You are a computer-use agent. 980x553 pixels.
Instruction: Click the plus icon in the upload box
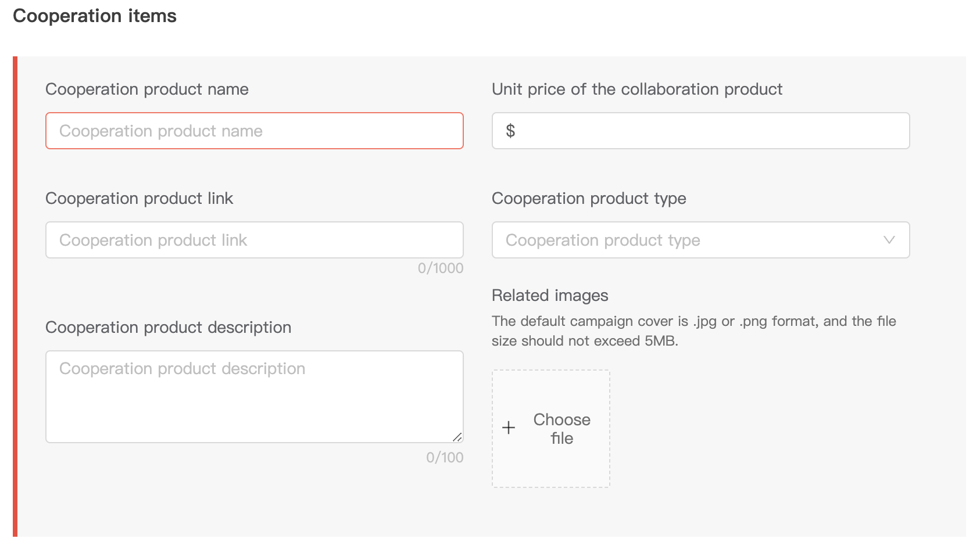(509, 428)
